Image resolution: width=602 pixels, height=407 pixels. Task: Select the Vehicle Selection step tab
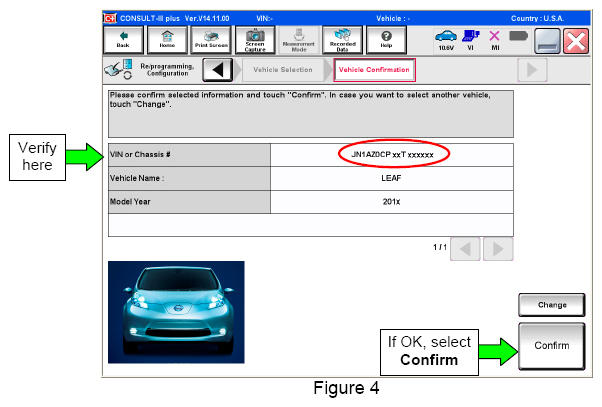pyautogui.click(x=283, y=70)
